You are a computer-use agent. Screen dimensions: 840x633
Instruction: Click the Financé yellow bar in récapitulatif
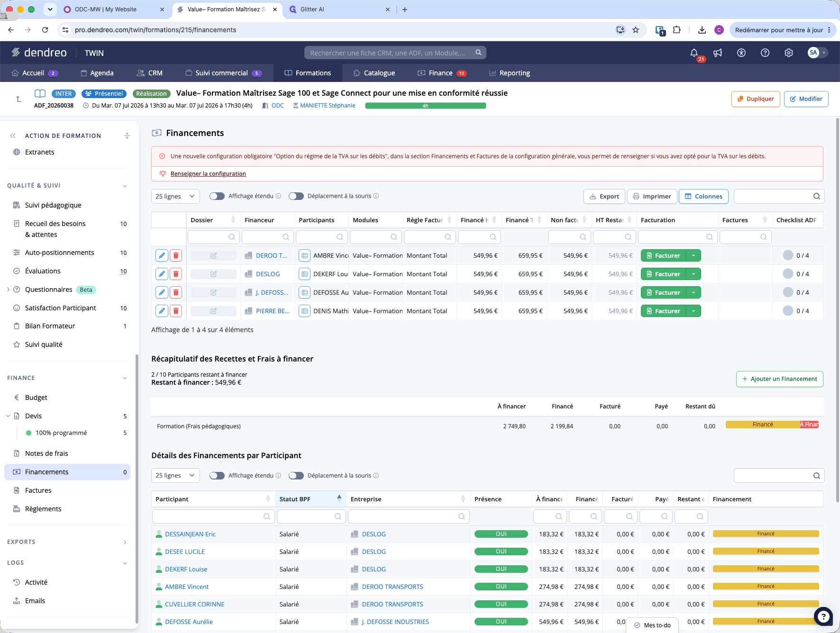[x=763, y=425]
